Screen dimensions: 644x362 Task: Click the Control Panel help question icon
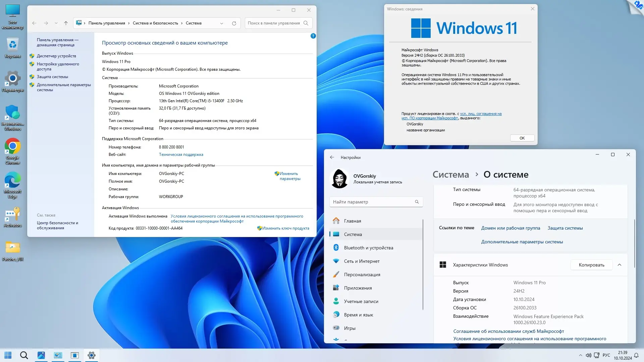pyautogui.click(x=313, y=36)
